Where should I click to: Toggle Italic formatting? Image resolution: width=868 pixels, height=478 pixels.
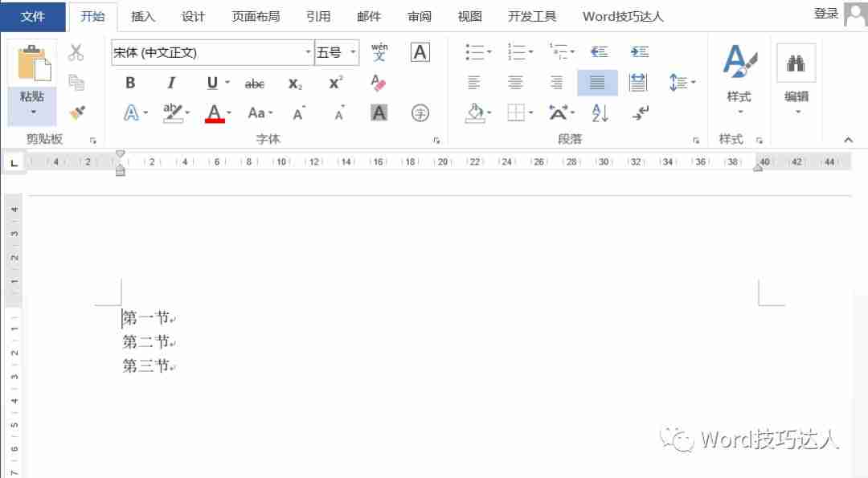pyautogui.click(x=171, y=84)
